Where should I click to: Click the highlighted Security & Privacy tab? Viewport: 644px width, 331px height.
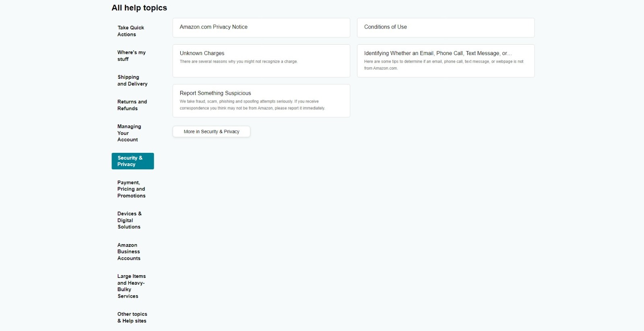coord(132,161)
